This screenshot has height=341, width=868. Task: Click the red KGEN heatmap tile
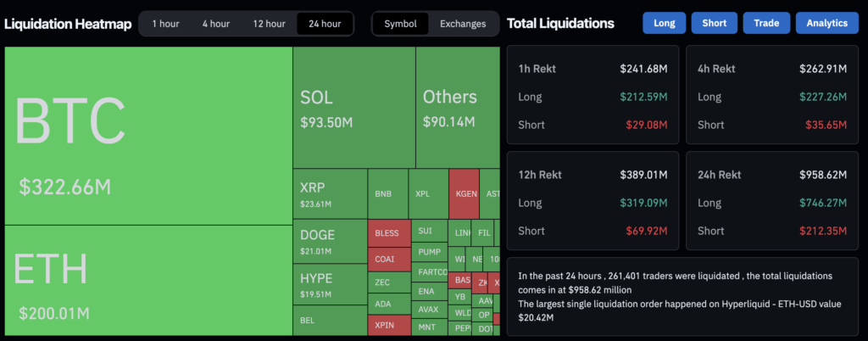[464, 193]
